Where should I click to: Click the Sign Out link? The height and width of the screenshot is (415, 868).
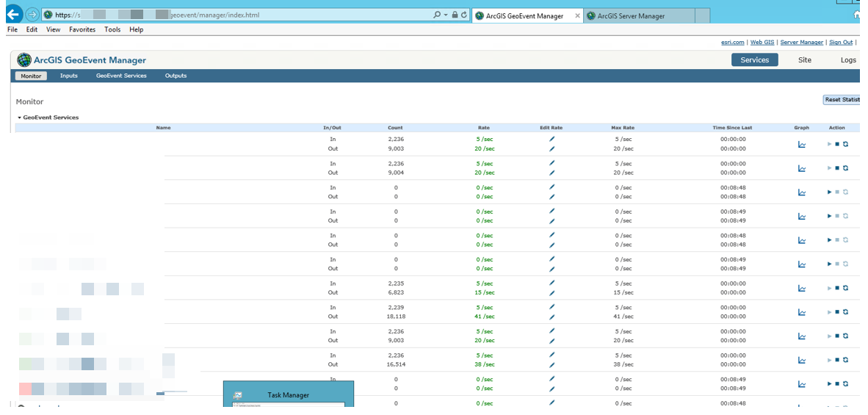841,42
